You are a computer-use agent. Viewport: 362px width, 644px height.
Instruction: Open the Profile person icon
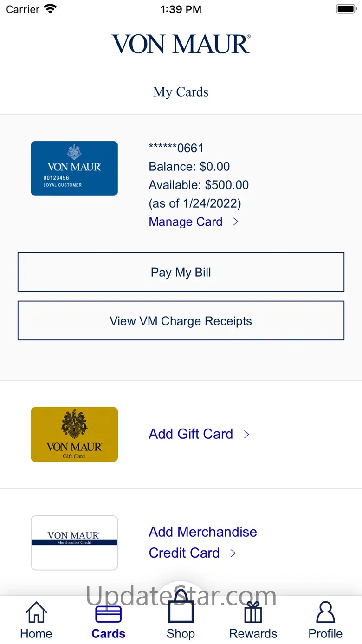tap(325, 612)
